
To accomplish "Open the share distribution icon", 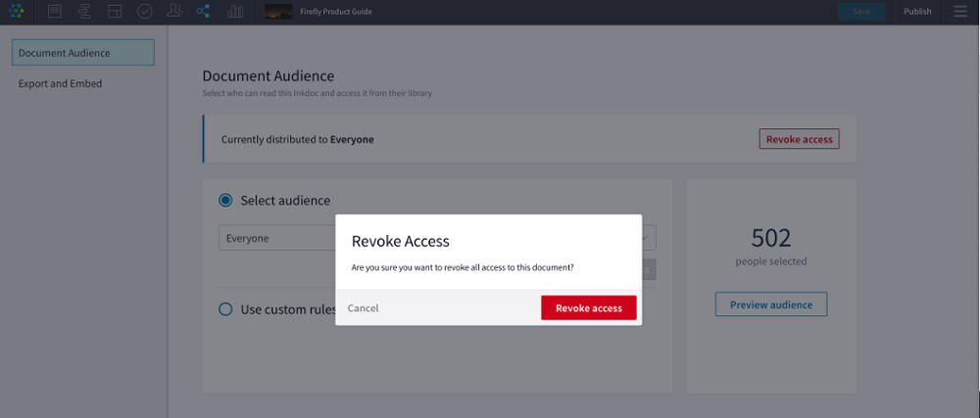I will point(203,11).
